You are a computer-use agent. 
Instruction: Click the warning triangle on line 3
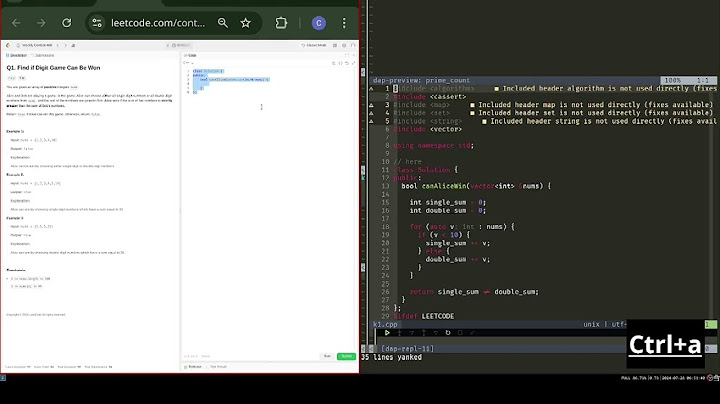point(371,105)
